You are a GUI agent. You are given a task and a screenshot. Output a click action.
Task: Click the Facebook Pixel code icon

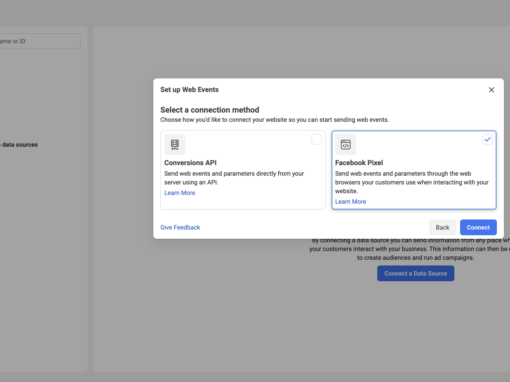345,144
